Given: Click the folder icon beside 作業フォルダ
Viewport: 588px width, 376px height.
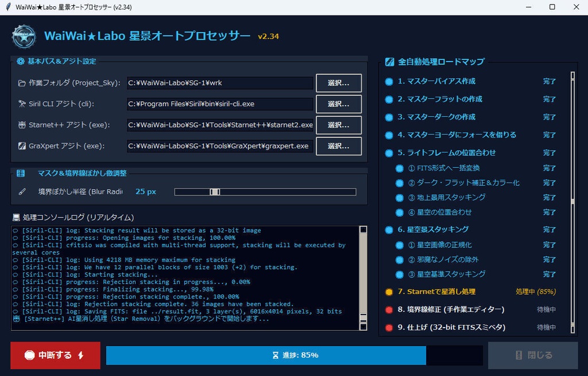Looking at the screenshot, I should click(x=22, y=83).
